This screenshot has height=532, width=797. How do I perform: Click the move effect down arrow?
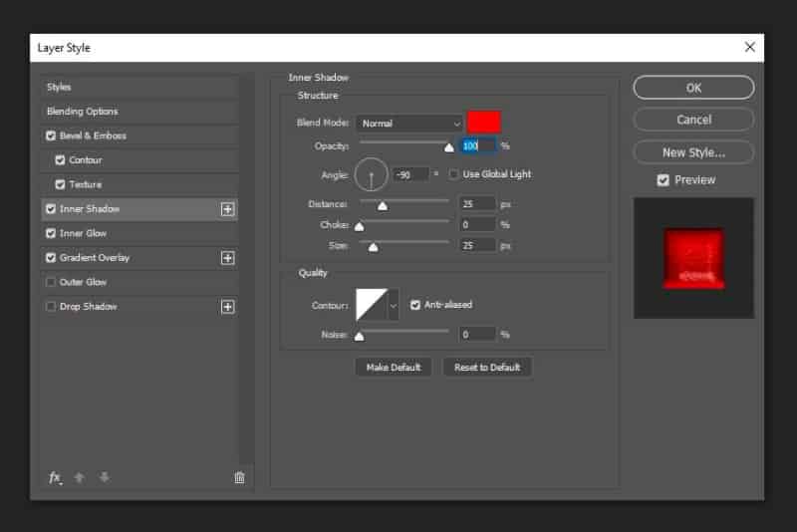tap(105, 477)
